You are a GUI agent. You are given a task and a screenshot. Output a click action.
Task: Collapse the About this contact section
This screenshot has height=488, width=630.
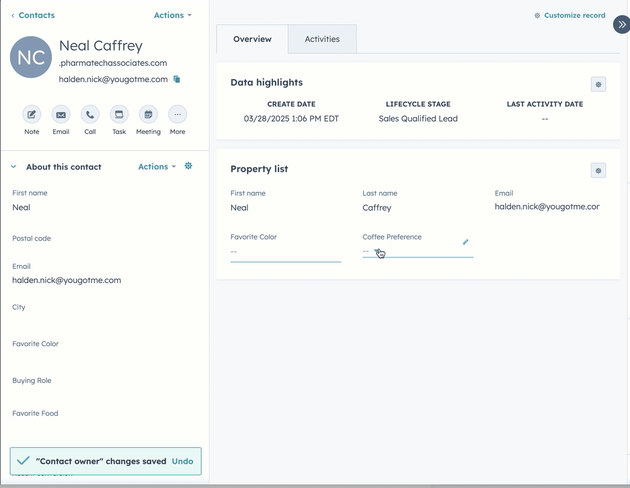pos(14,166)
